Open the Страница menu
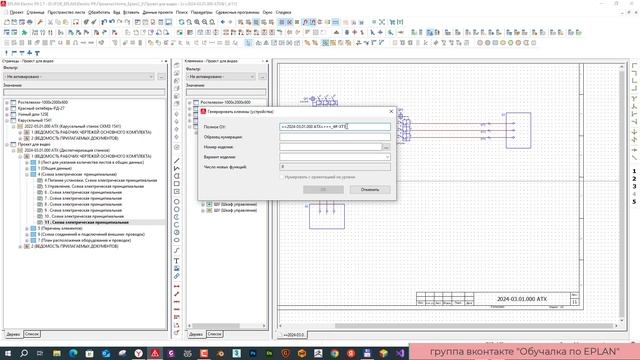This screenshot has height=360, width=640. click(x=35, y=12)
